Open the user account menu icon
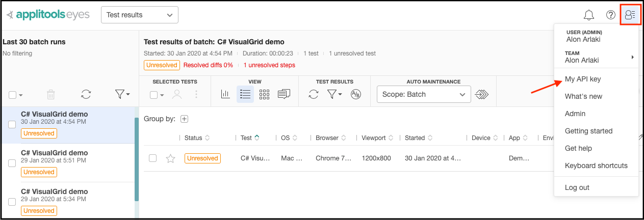 pyautogui.click(x=630, y=15)
